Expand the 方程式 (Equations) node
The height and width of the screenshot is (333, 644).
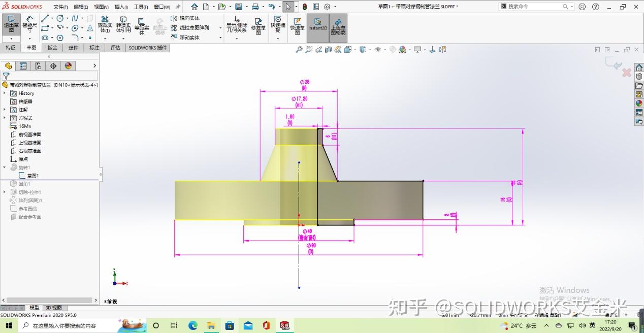point(5,118)
